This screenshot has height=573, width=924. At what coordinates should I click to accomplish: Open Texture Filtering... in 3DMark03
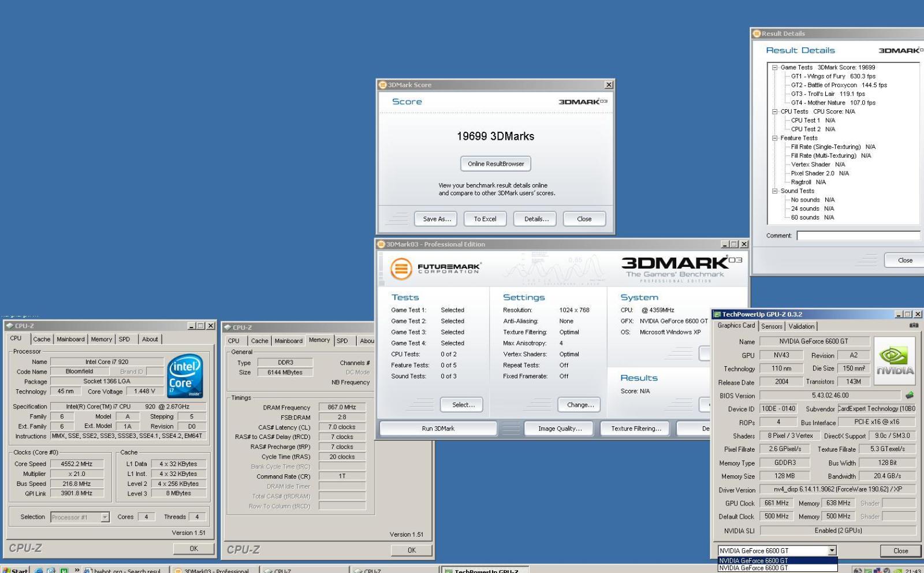pos(636,429)
